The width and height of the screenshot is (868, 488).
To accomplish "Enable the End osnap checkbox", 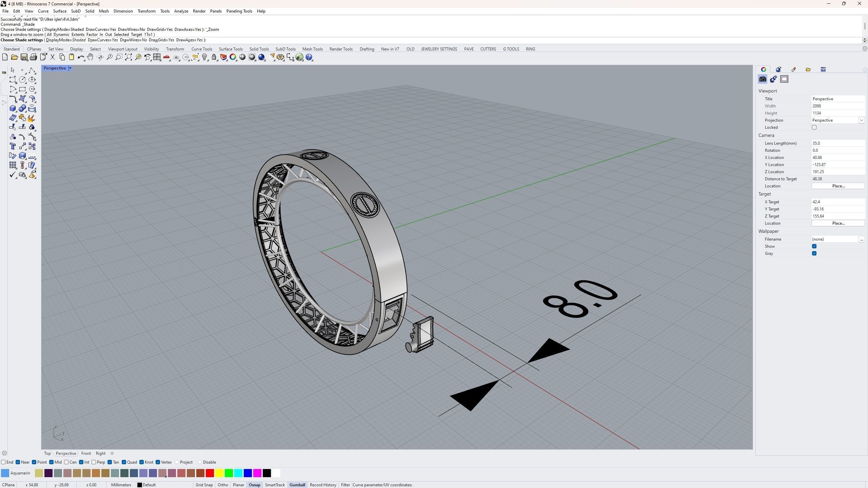I will 3,462.
